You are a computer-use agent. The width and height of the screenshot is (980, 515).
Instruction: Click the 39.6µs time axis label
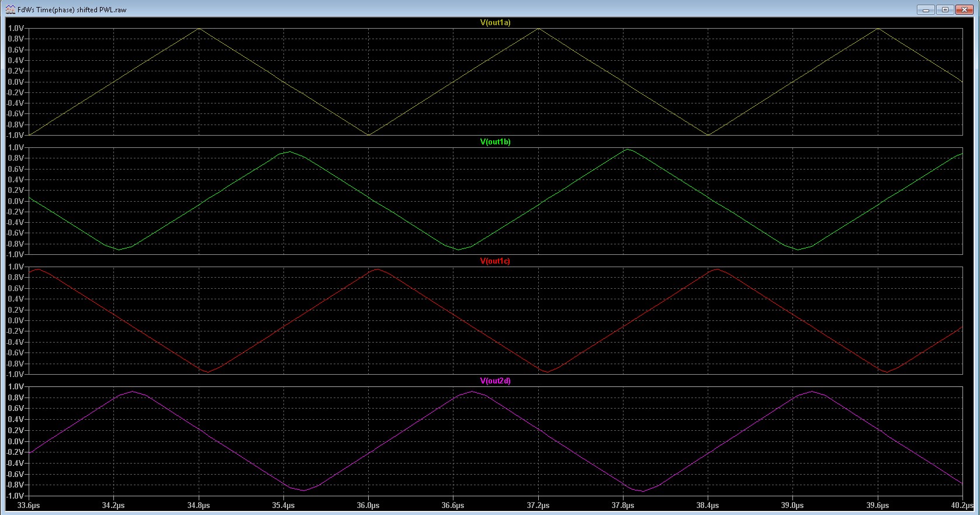878,505
